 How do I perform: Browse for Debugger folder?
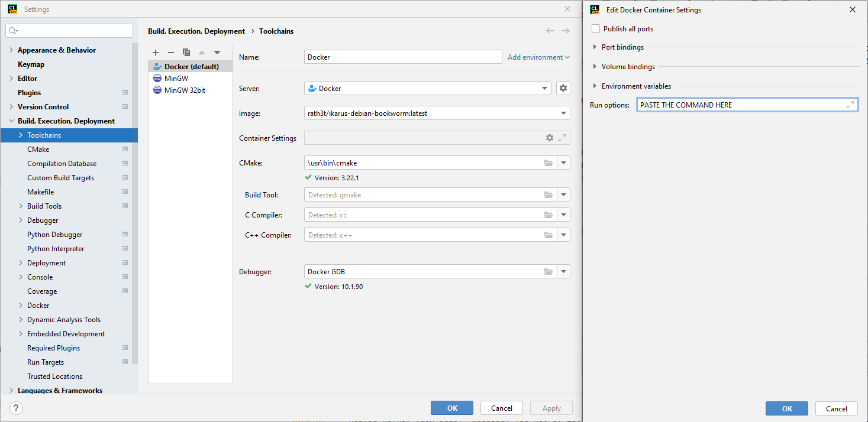(x=548, y=271)
